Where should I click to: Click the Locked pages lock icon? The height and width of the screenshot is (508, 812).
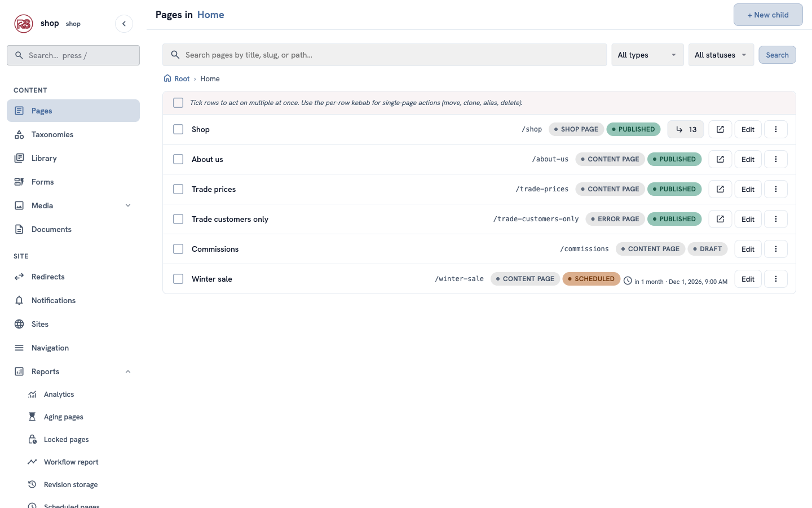32,440
